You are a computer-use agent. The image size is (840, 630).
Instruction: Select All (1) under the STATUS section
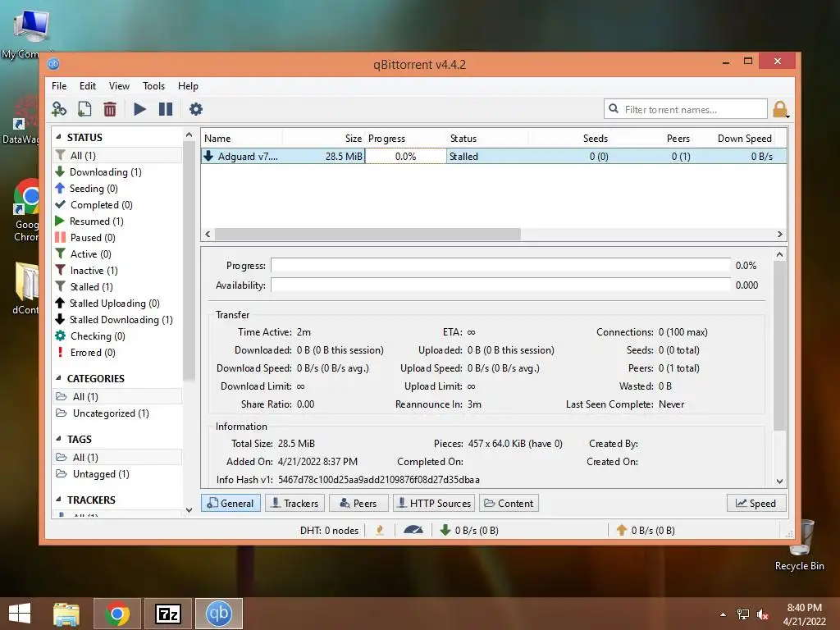[117, 155]
